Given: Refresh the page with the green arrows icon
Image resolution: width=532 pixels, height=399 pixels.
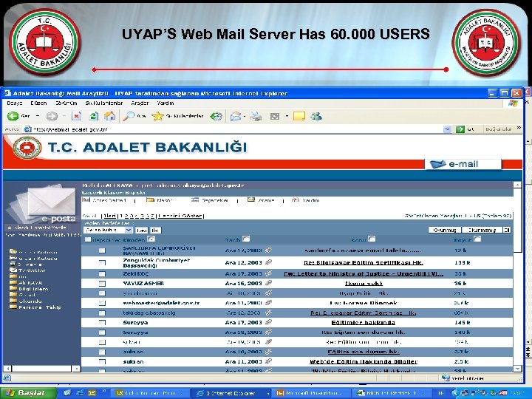Looking at the screenshot, I should [x=93, y=117].
